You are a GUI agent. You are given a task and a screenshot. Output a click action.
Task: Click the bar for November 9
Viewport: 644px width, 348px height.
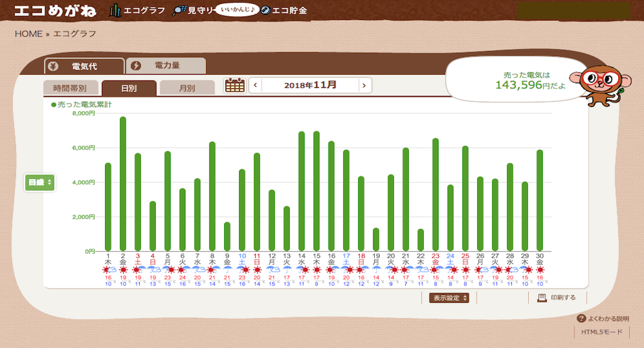point(227,237)
